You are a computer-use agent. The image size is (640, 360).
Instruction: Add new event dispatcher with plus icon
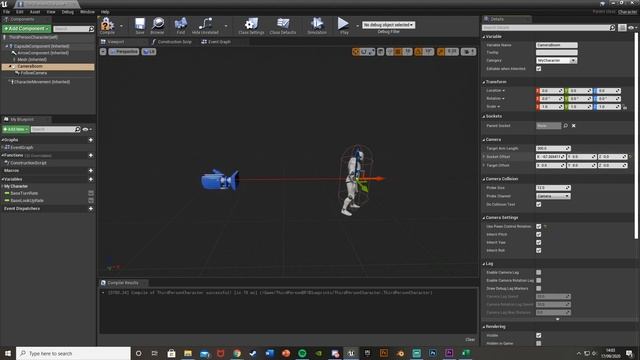[91, 209]
